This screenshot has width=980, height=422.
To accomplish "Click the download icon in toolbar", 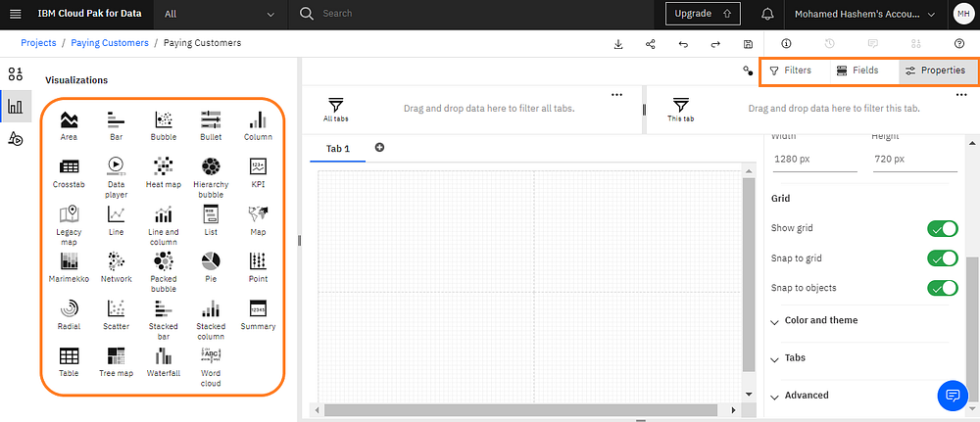I will [618, 44].
